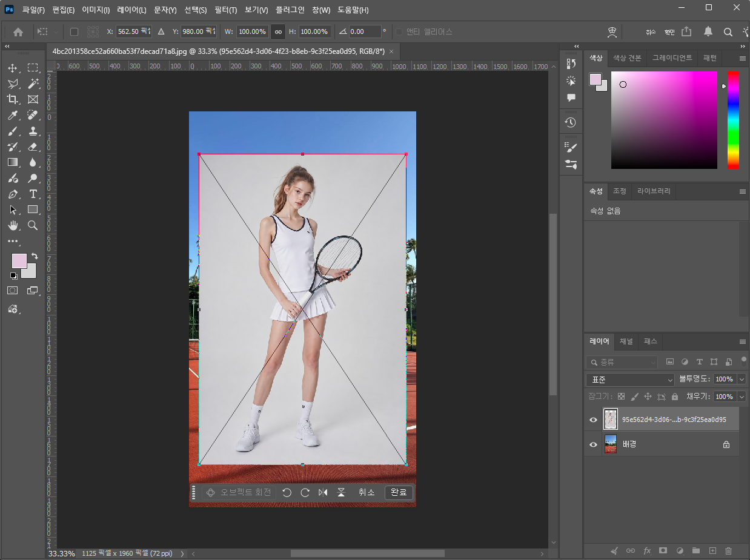Click flip vertical in transform bar
Viewport: 750px width, 560px height.
click(341, 493)
